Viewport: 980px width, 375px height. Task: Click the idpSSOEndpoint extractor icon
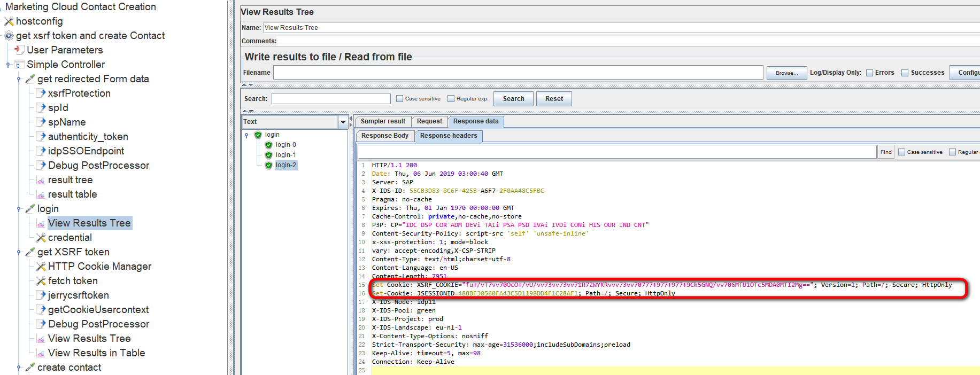[41, 151]
